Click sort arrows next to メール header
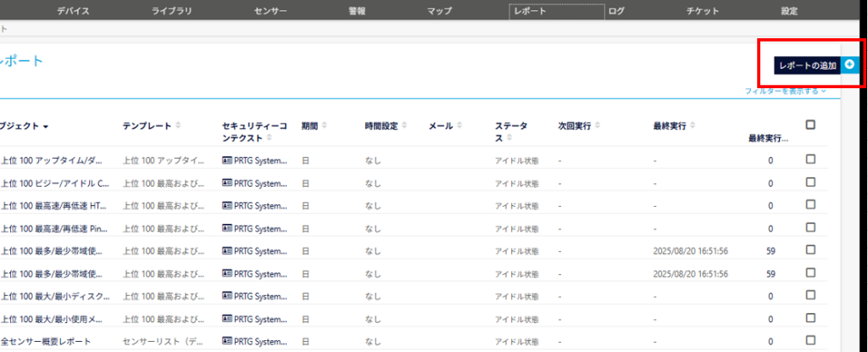 [459, 126]
